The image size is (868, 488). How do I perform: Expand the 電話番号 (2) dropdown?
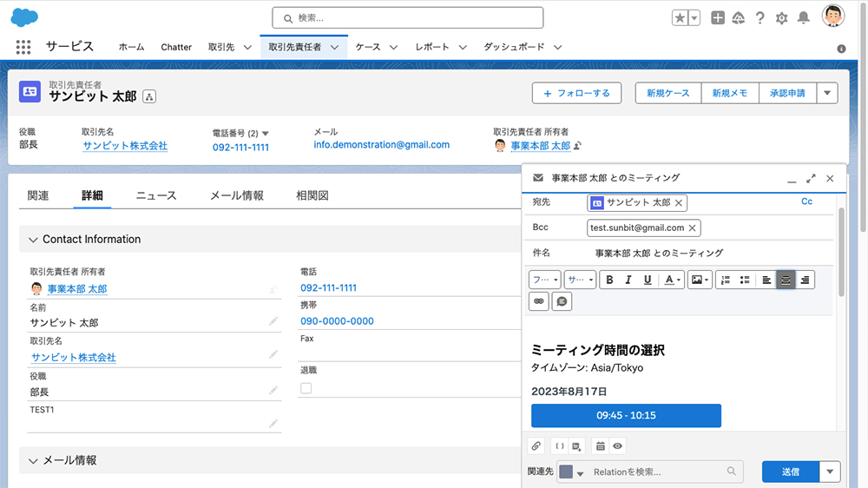click(265, 134)
